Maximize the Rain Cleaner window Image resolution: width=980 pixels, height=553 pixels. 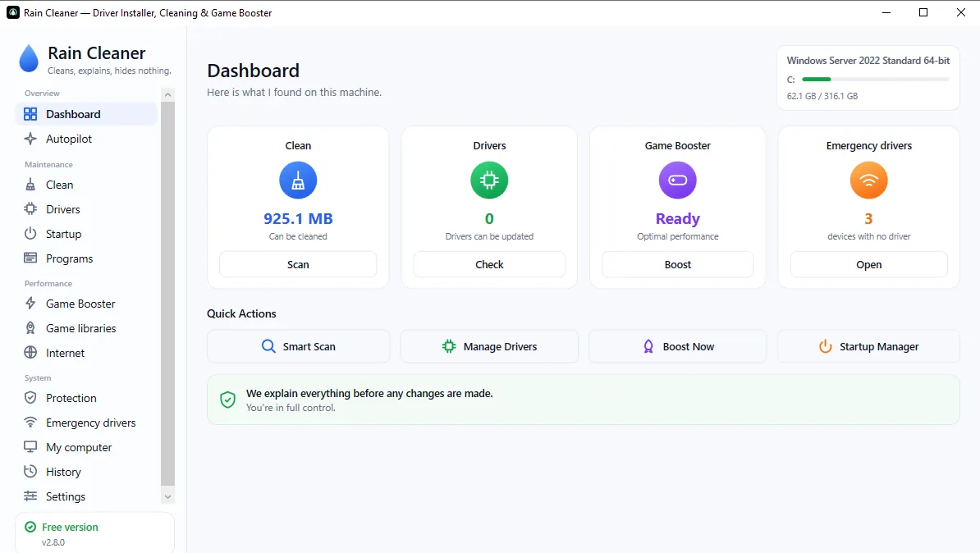click(923, 12)
